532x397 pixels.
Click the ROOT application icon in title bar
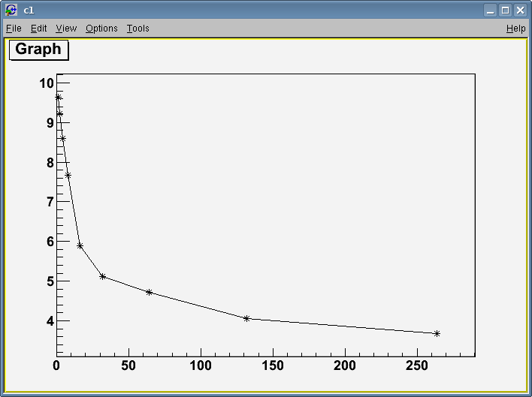[11, 10]
